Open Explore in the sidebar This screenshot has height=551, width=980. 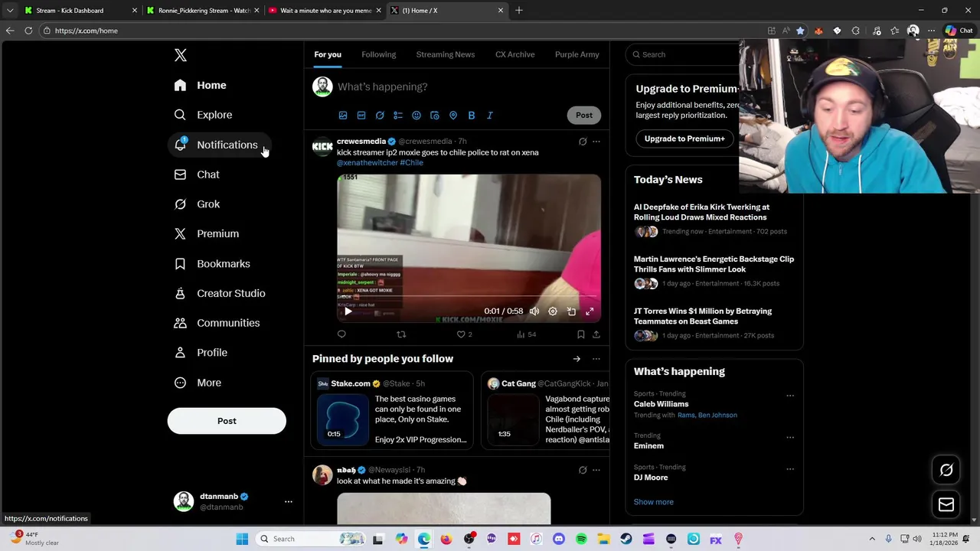click(x=204, y=115)
